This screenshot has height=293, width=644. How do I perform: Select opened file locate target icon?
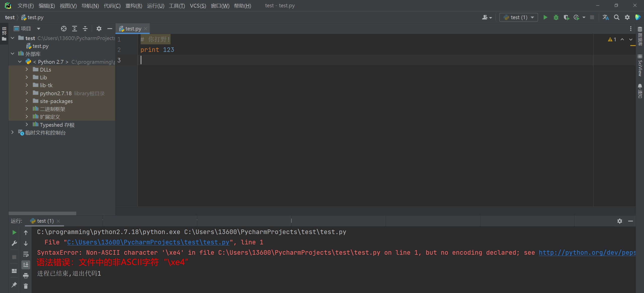click(x=64, y=29)
